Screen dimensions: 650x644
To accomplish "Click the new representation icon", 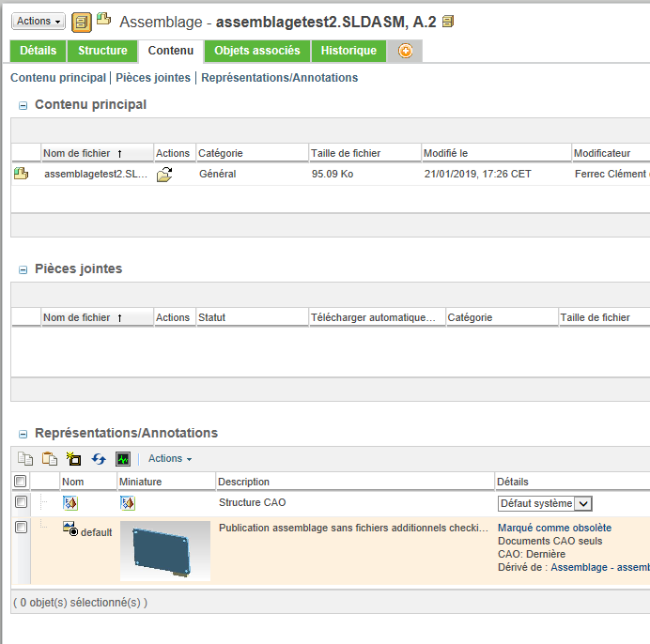I will (74, 459).
